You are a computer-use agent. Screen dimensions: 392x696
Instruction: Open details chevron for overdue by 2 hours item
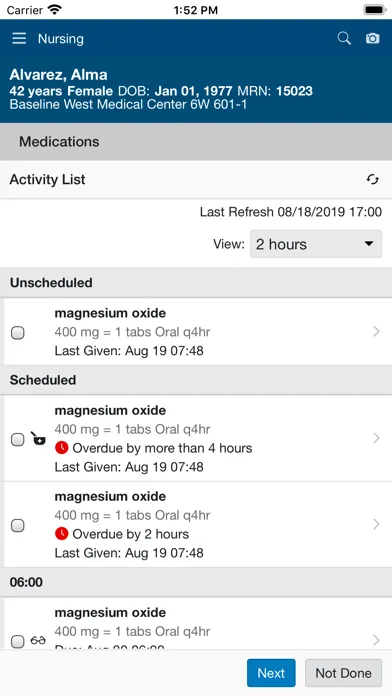[x=376, y=524]
